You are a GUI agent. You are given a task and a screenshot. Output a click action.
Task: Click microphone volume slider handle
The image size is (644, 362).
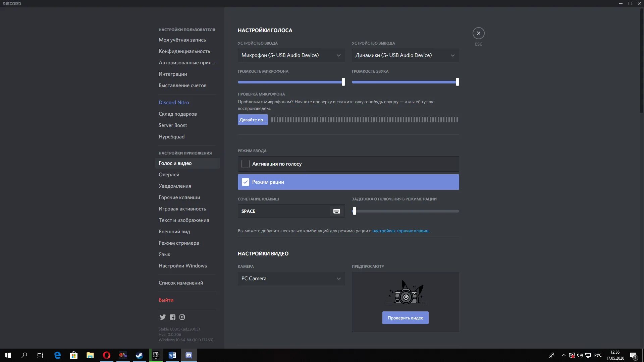click(343, 82)
